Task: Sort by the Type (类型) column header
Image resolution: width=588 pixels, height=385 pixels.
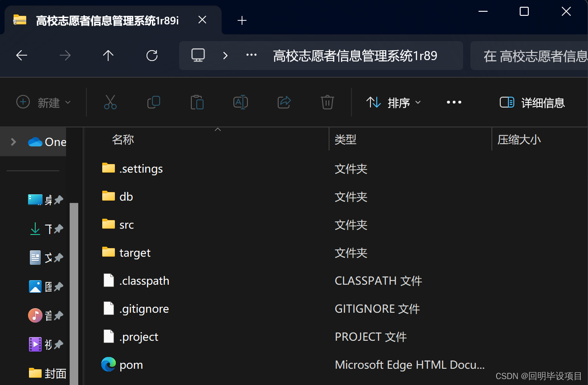Action: [346, 140]
